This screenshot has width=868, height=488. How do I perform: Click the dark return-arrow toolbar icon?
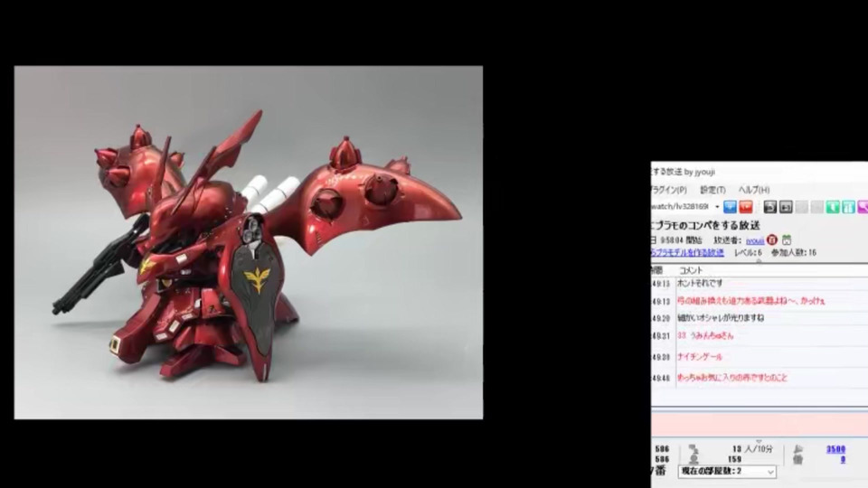point(770,207)
